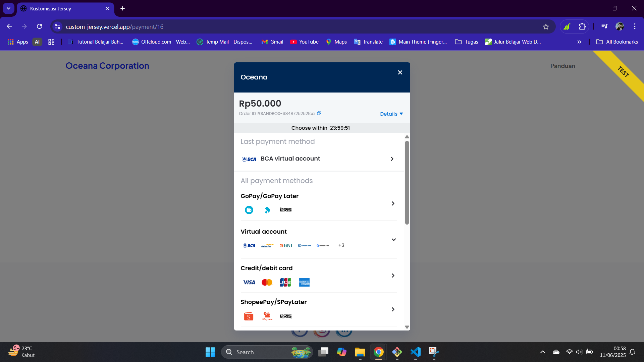Click the GoPay wallet icon

point(249,210)
